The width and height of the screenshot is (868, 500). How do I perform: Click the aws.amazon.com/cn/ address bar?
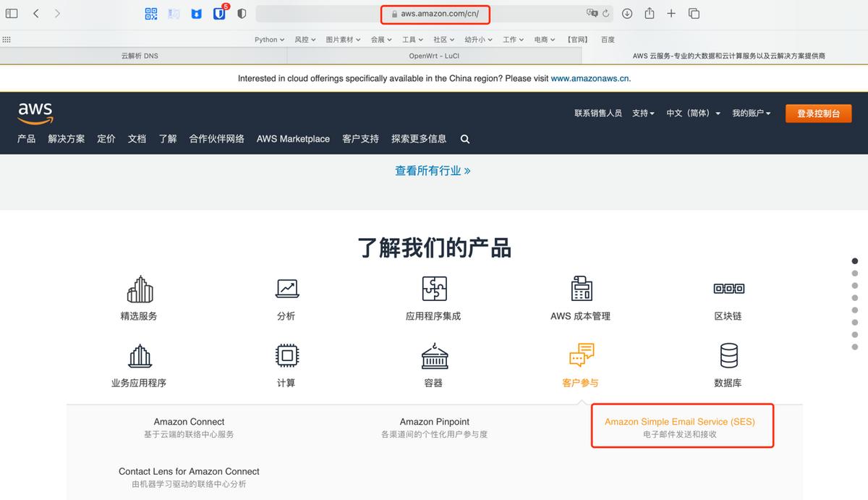(436, 14)
